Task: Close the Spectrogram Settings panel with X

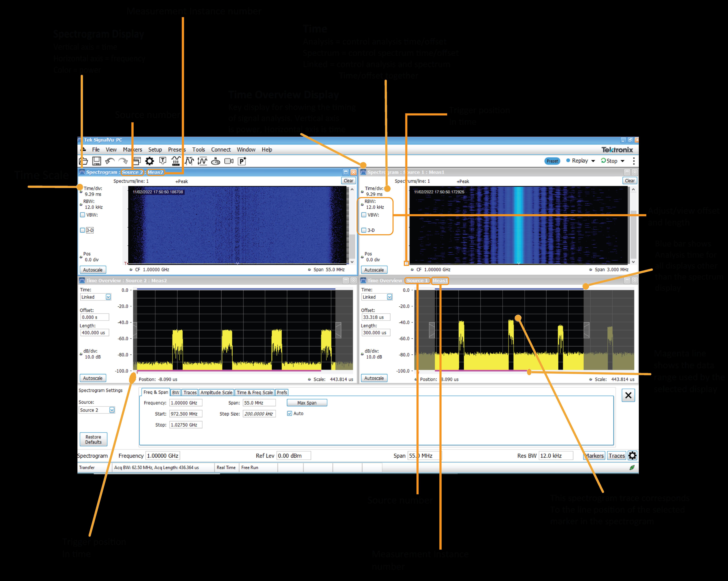Action: click(x=628, y=395)
